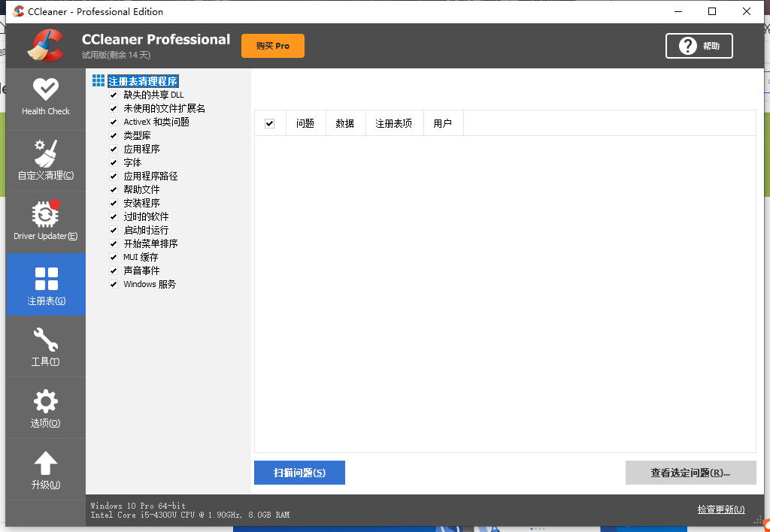This screenshot has height=532, width=770.
Task: Click Windows 10 Pro 64-bit system info text
Action: (x=138, y=506)
